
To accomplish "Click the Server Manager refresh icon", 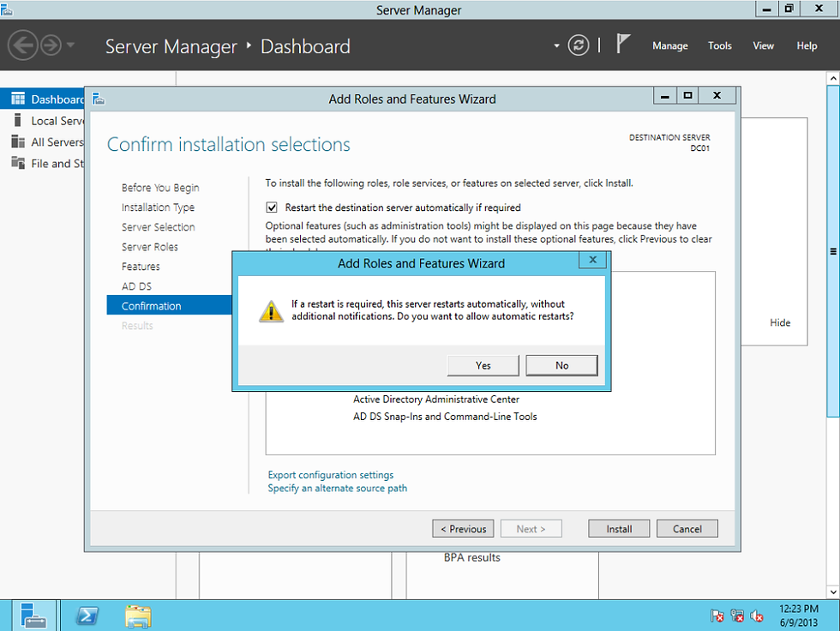I will pyautogui.click(x=578, y=45).
